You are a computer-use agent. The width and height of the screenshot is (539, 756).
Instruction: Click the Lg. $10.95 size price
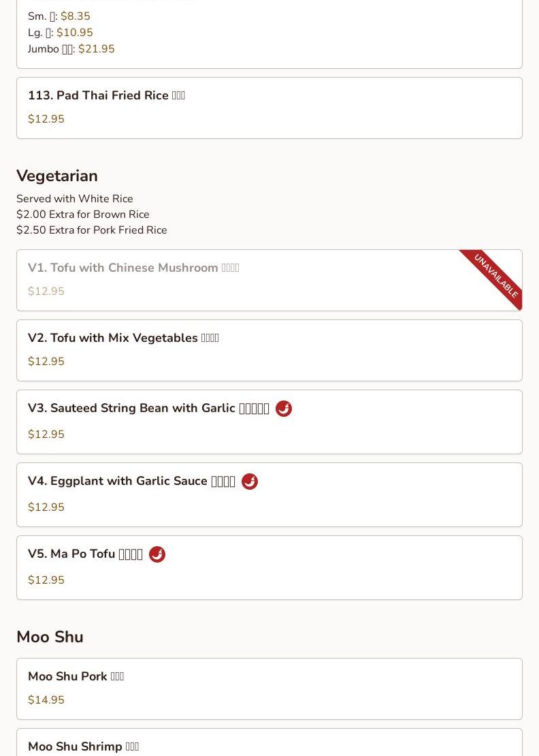coord(74,33)
